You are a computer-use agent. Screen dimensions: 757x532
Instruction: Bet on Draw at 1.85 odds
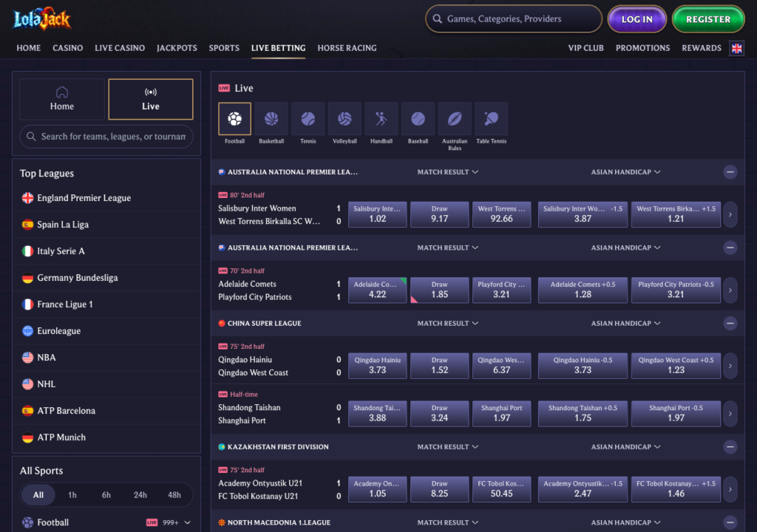pyautogui.click(x=440, y=290)
